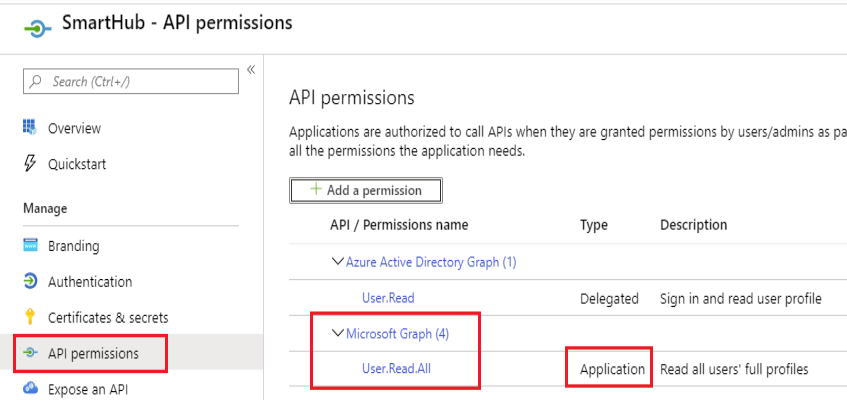The width and height of the screenshot is (847, 400).
Task: Click the Branding icon in sidebar
Action: pyautogui.click(x=30, y=246)
